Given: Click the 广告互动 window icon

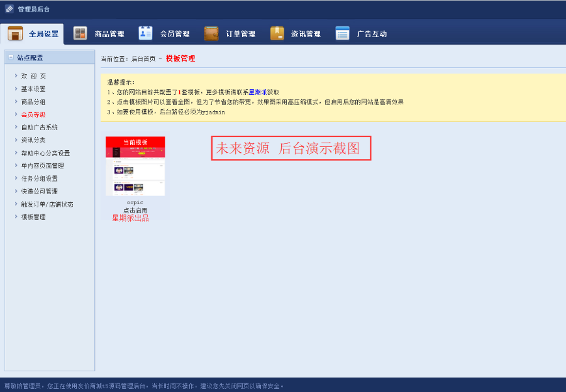Looking at the screenshot, I should 342,33.
